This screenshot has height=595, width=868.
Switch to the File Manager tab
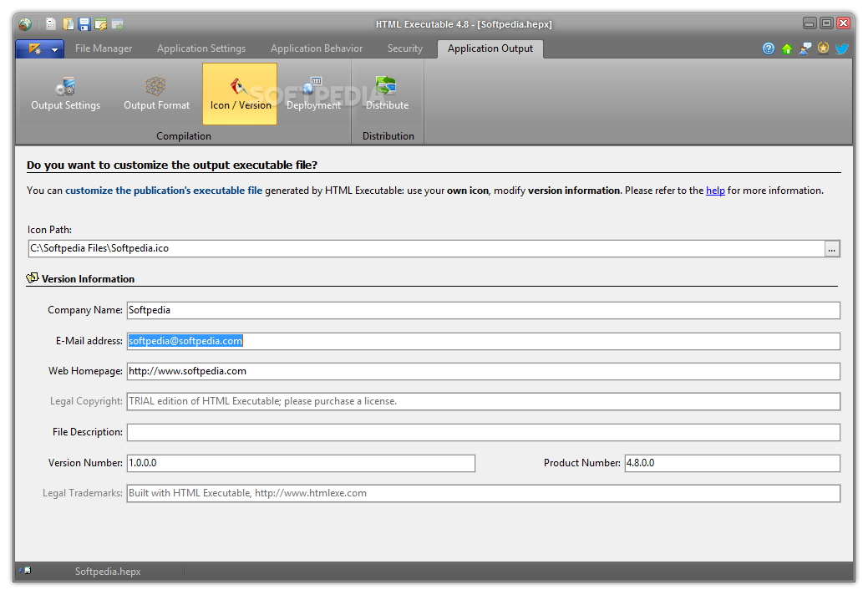[x=104, y=48]
